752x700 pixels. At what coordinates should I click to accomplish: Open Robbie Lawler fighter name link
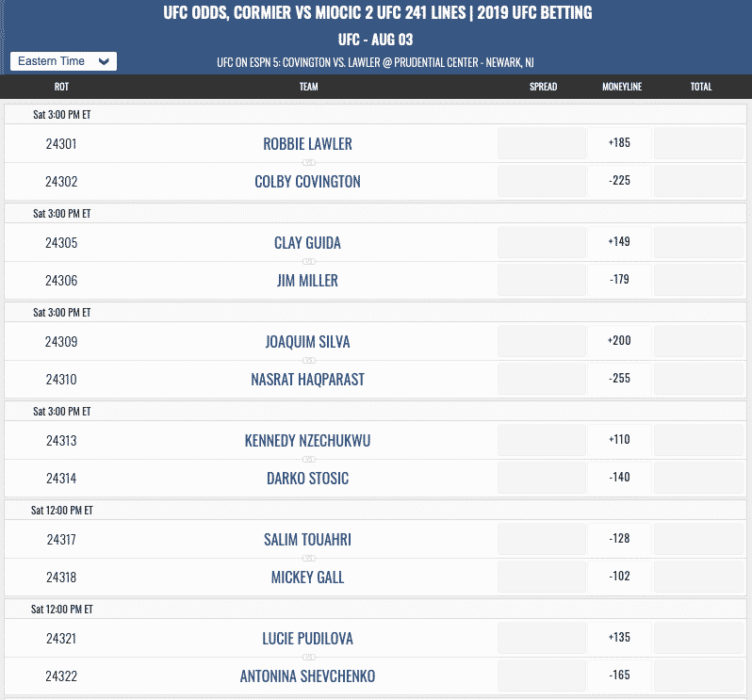click(307, 144)
